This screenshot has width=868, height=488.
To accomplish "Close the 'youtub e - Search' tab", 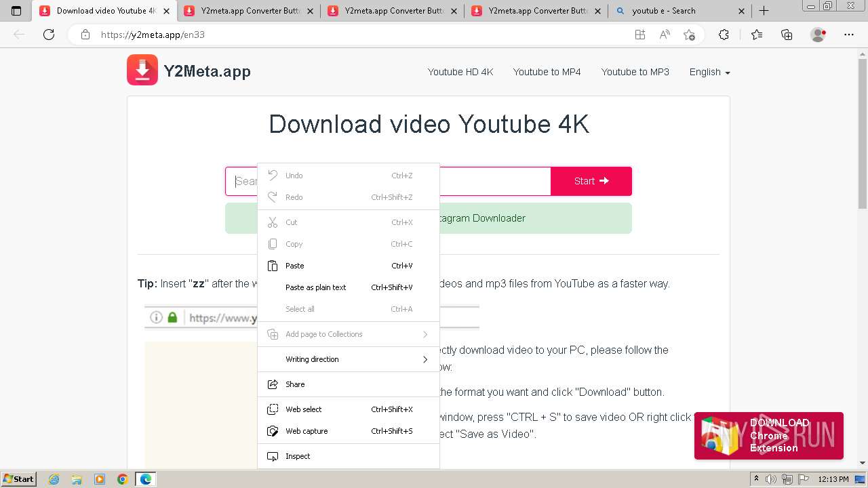I will (741, 11).
